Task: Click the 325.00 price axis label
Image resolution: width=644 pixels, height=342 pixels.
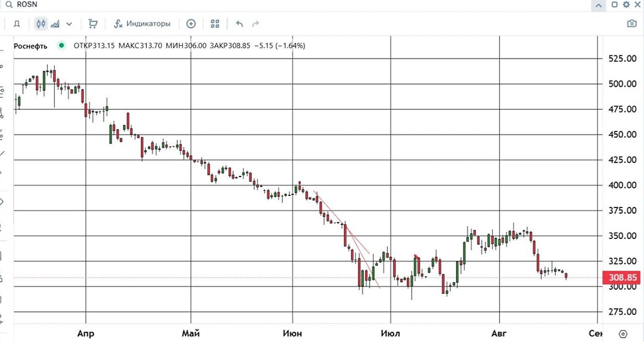Action: [622, 261]
